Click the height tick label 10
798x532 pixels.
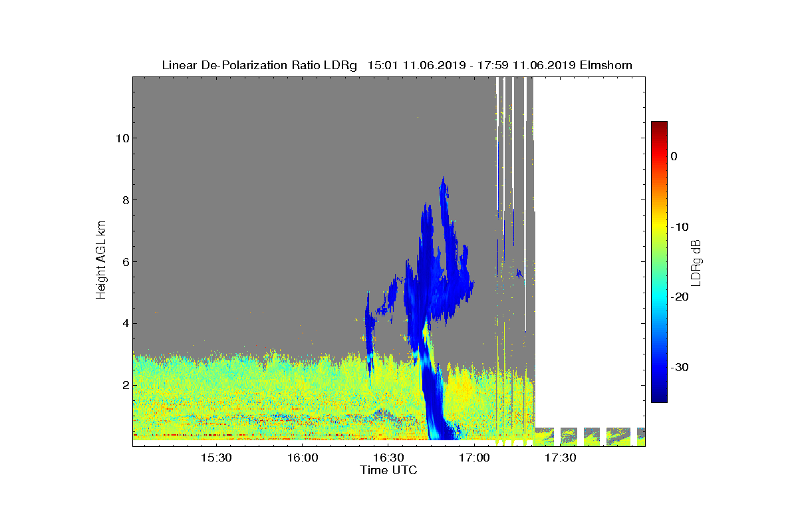[121, 138]
